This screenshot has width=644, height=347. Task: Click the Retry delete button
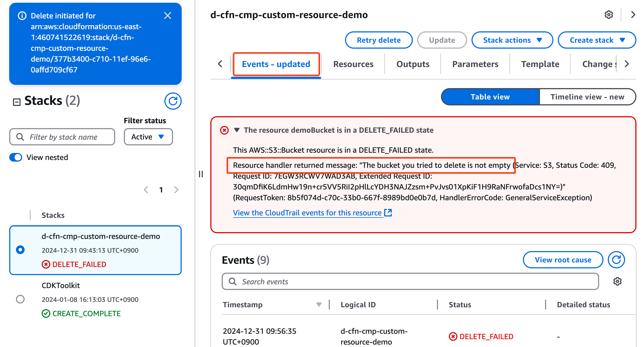379,40
